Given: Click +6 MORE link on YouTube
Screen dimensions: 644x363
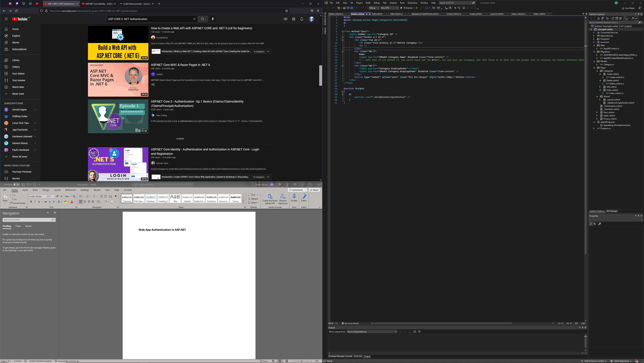Looking at the screenshot, I should (x=180, y=139).
